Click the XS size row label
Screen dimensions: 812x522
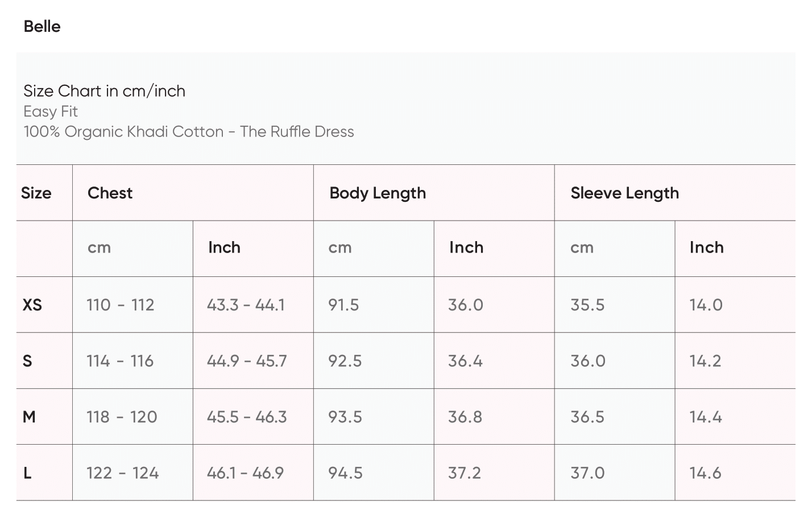pos(32,305)
